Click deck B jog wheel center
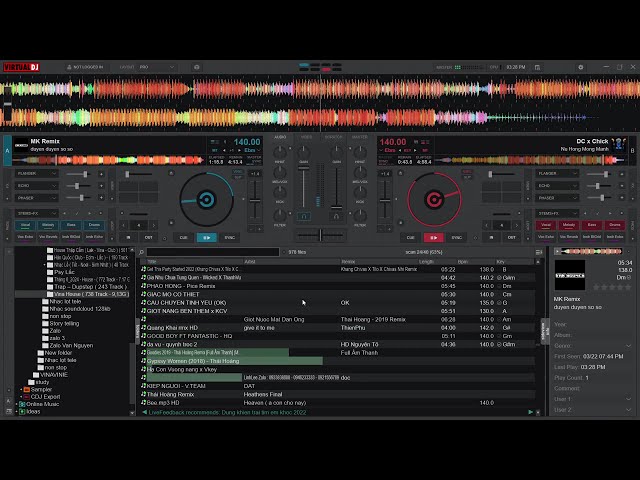This screenshot has height=480, width=640. (434, 200)
